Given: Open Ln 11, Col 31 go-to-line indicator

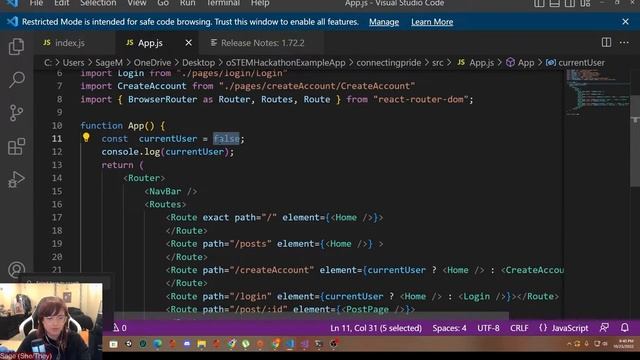Looking at the screenshot, I should pyautogui.click(x=376, y=328).
